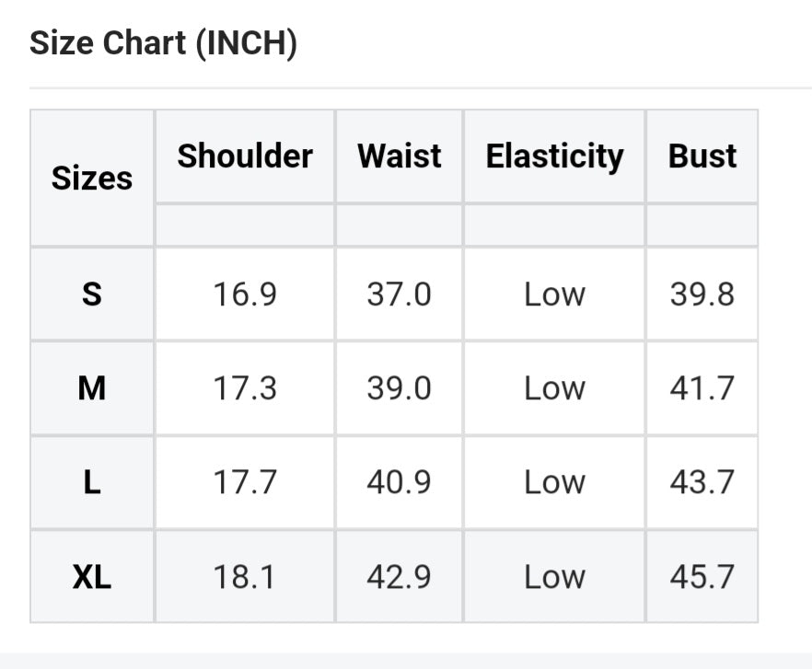812x669 pixels.
Task: Click the Shoulder column header
Action: [245, 156]
